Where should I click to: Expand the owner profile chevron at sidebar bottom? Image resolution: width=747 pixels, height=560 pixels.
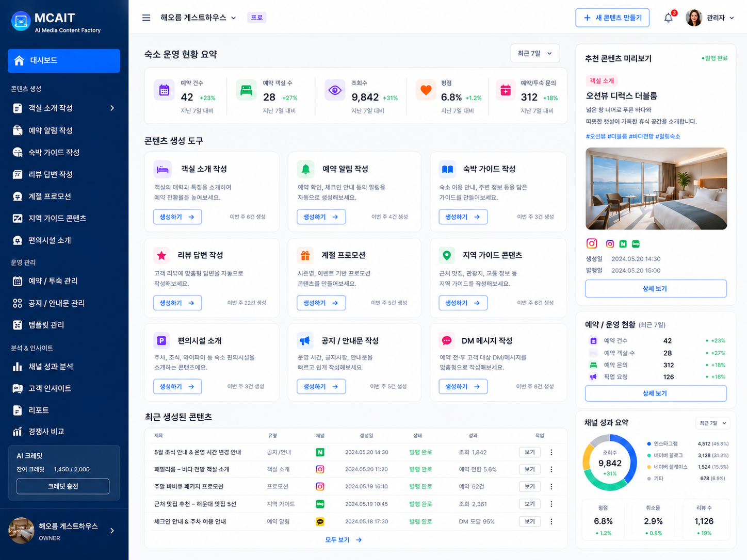[112, 531]
